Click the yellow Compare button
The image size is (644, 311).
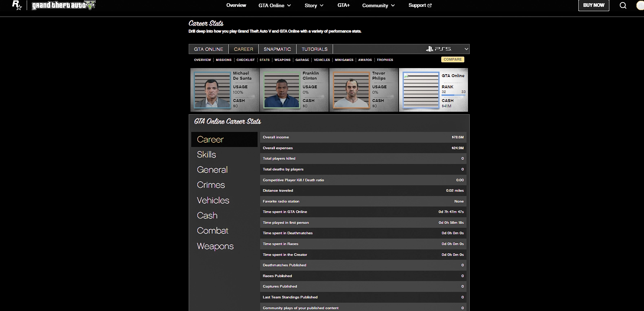tap(452, 59)
